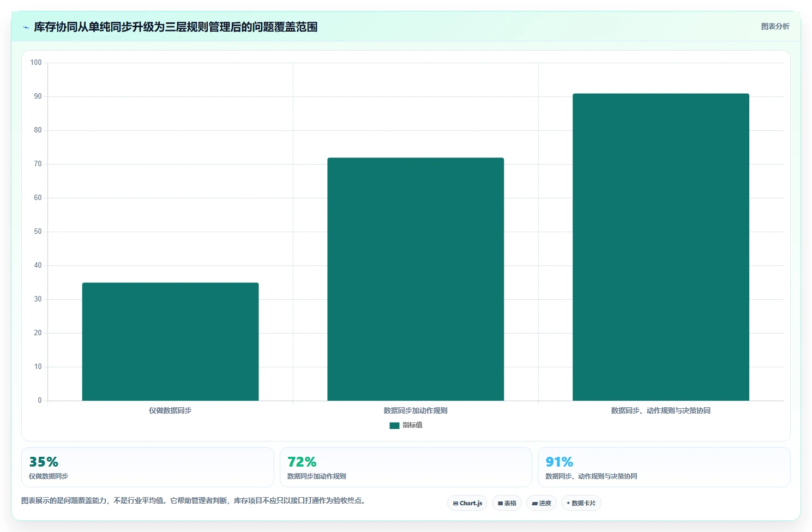Open the 35% stat card
Image resolution: width=812 pixels, height=532 pixels.
click(x=148, y=467)
